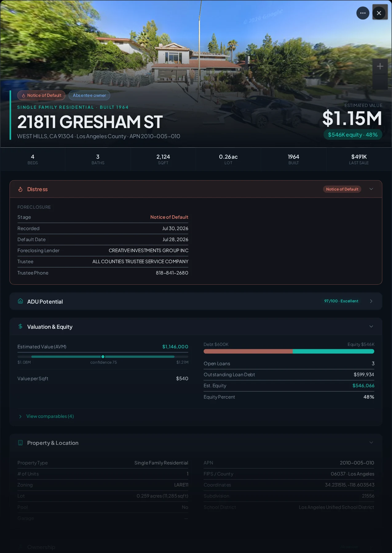392x553 pixels.
Task: Click the green Equity $546K bar segment
Action: 334,351
